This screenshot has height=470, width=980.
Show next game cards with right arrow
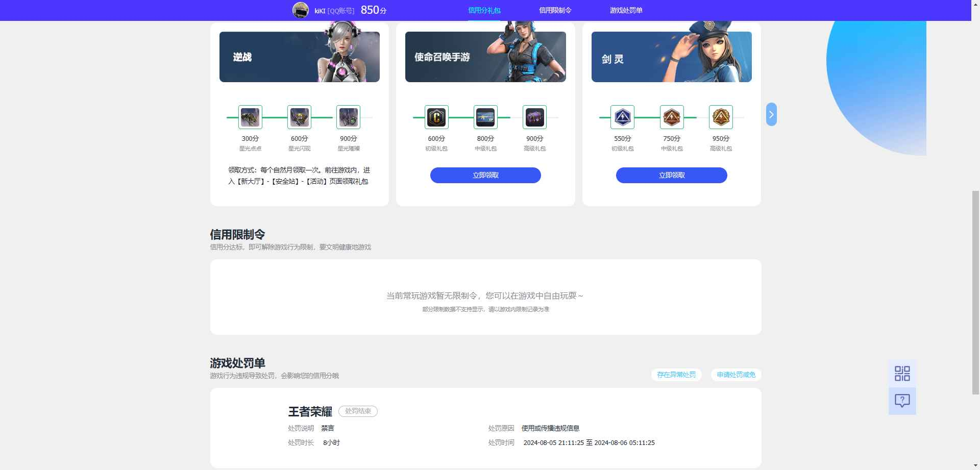pos(771,114)
